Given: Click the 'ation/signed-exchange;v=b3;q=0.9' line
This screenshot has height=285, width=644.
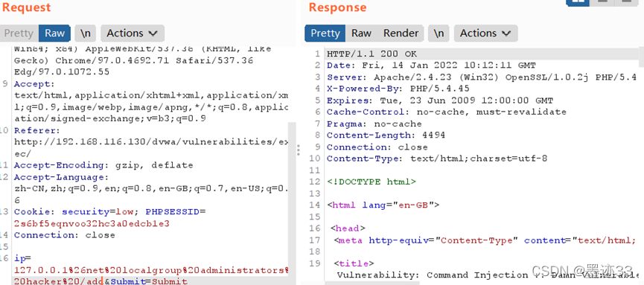Looking at the screenshot, I should (109, 118).
